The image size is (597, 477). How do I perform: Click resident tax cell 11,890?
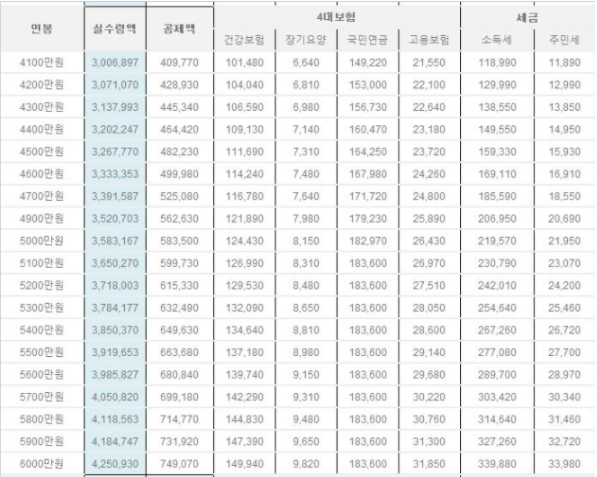coord(564,62)
